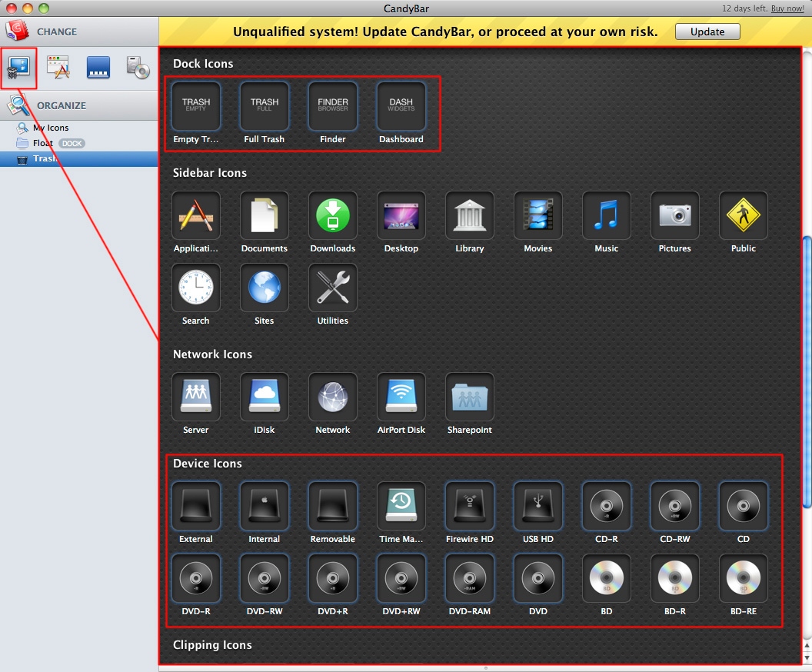Image resolution: width=812 pixels, height=672 pixels.
Task: Select the DVD-RAM disc icon
Action: [x=469, y=578]
